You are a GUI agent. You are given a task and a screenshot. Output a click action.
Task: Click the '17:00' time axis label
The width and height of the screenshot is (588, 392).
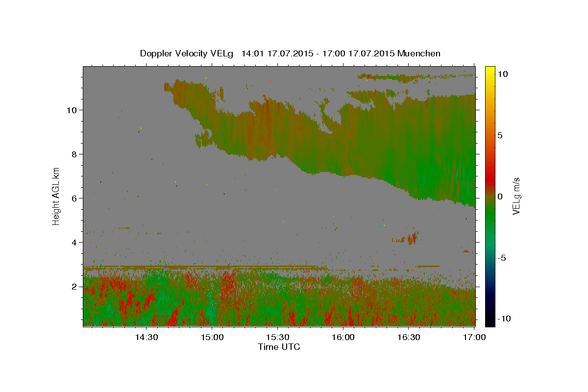(474, 337)
